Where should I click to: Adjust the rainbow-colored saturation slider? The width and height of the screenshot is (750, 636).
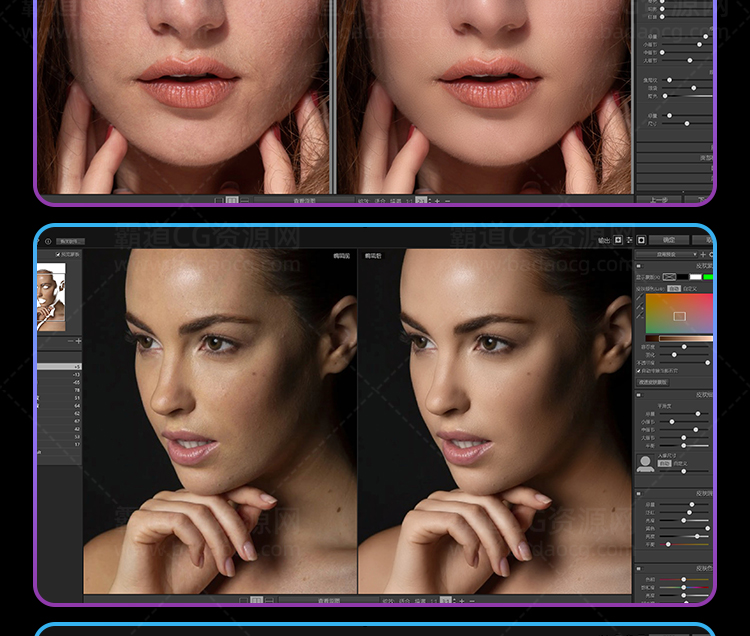pyautogui.click(x=684, y=587)
